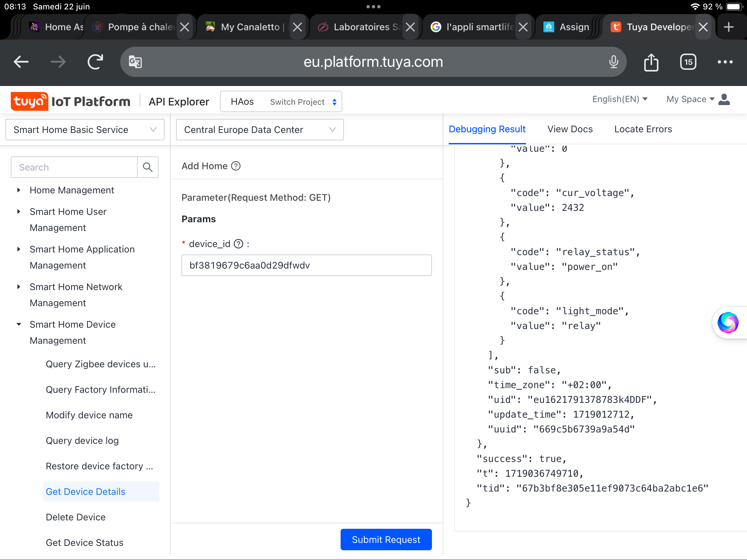Open the browser three-dot menu

pyautogui.click(x=725, y=62)
